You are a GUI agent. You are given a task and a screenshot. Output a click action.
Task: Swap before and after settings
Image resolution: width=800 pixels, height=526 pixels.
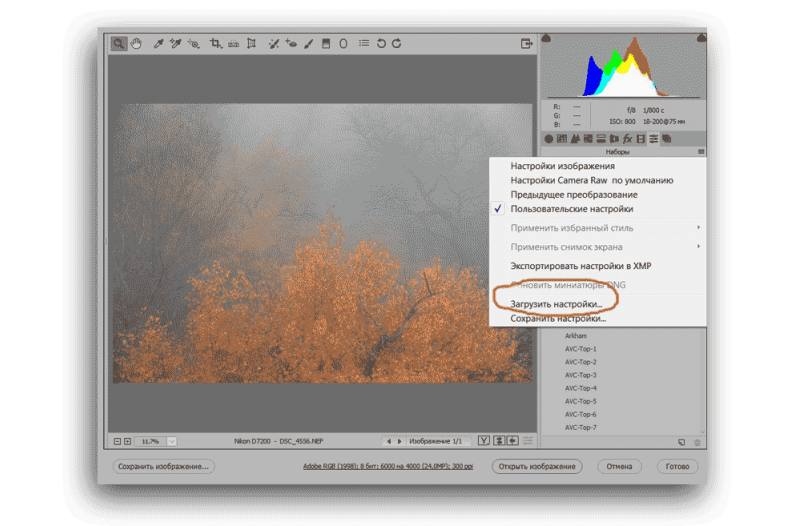point(499,441)
